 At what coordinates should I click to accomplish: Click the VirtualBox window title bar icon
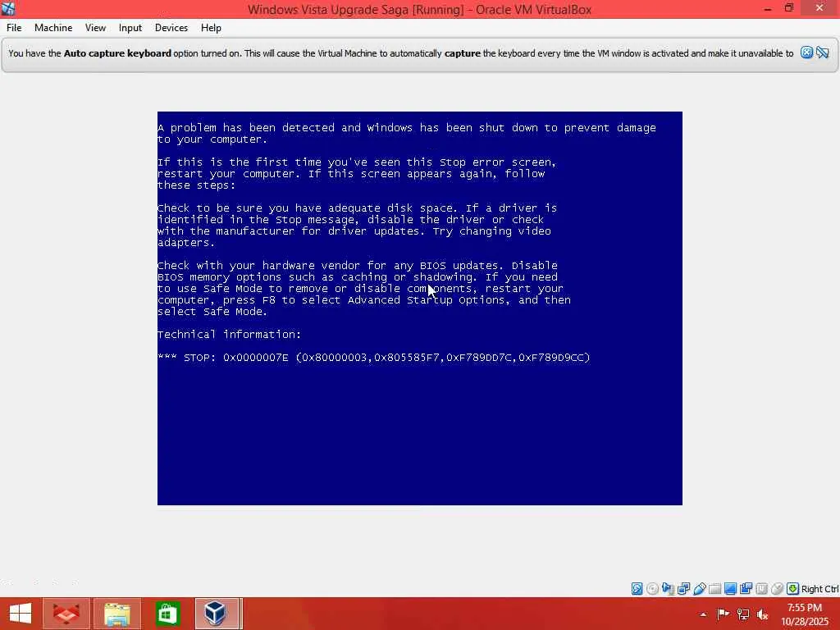pyautogui.click(x=8, y=8)
